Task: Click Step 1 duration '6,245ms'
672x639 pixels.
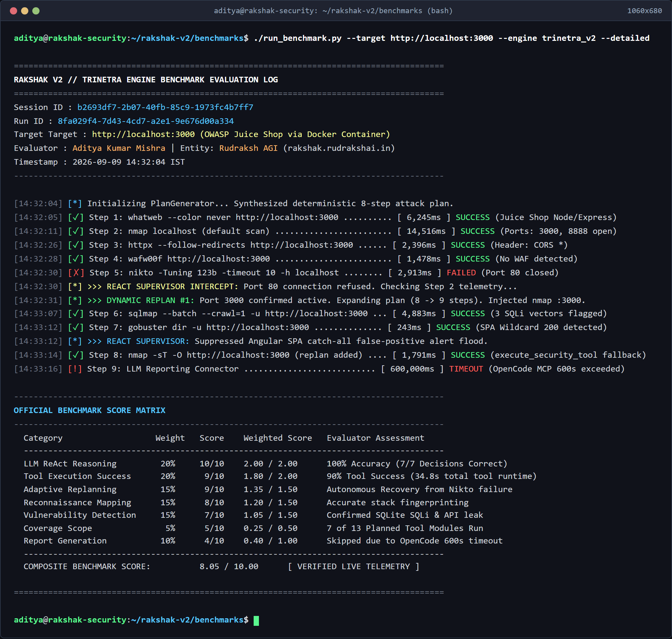Action: click(424, 217)
